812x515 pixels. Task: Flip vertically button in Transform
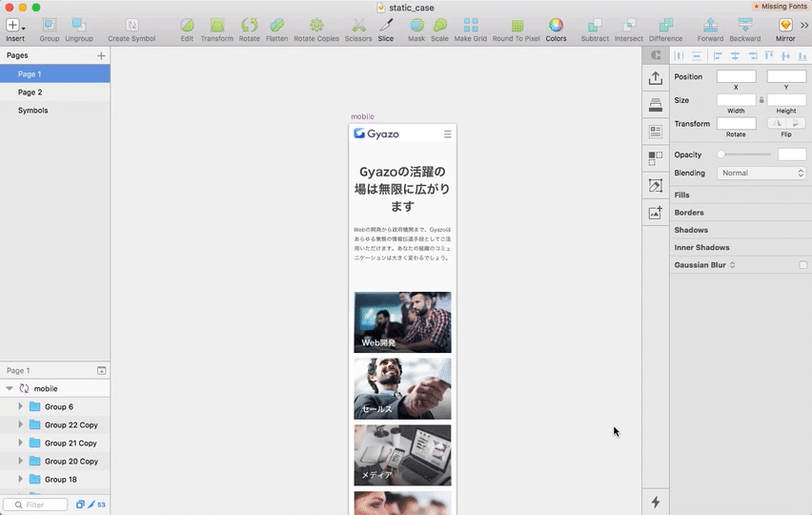click(796, 123)
